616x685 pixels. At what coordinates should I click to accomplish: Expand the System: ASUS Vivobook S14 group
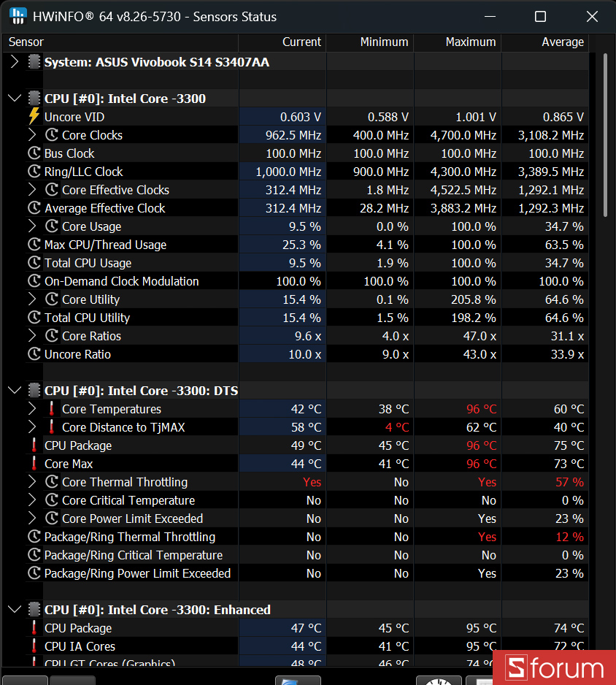(x=15, y=62)
